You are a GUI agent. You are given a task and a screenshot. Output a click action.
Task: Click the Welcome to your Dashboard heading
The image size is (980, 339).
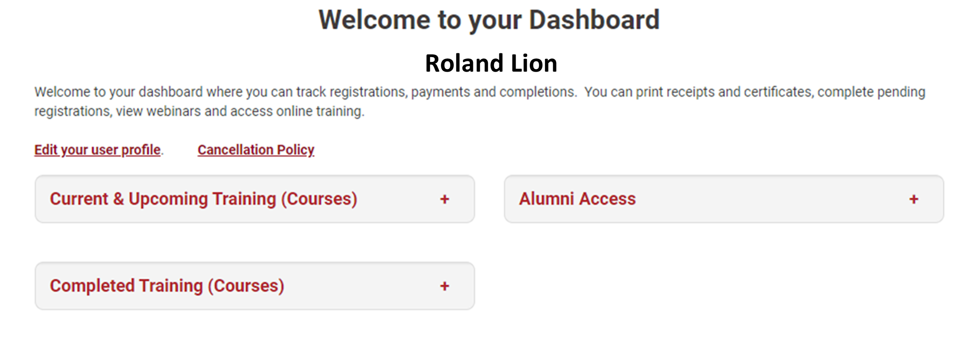click(x=489, y=20)
